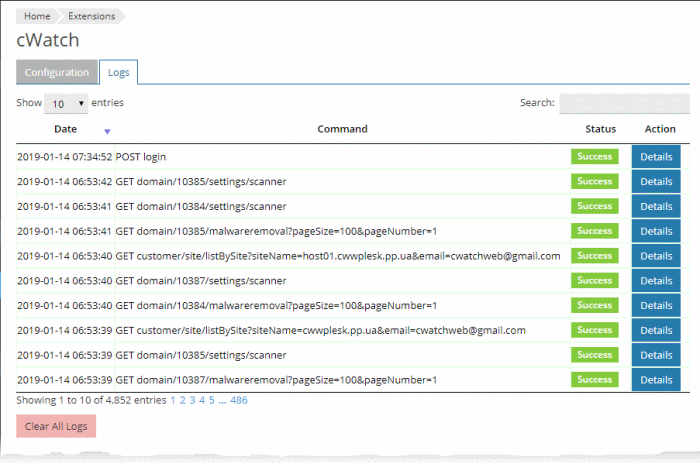Viewport: 700px width, 463px height.
Task: Clear All Logs with the red button
Action: tap(56, 426)
